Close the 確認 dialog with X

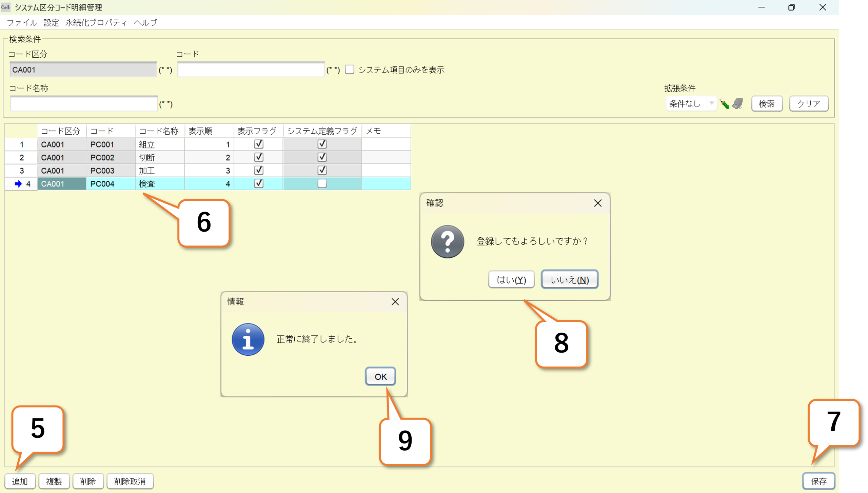tap(597, 203)
